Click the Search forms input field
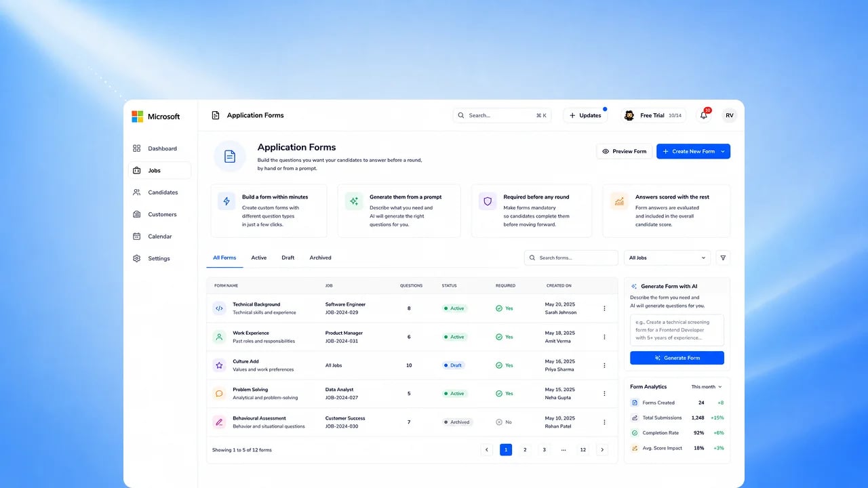This screenshot has width=868, height=488. pos(571,258)
